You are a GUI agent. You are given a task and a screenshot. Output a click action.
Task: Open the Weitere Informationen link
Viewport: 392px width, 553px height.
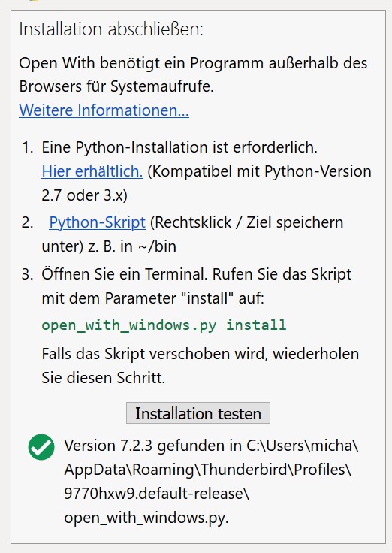click(104, 110)
